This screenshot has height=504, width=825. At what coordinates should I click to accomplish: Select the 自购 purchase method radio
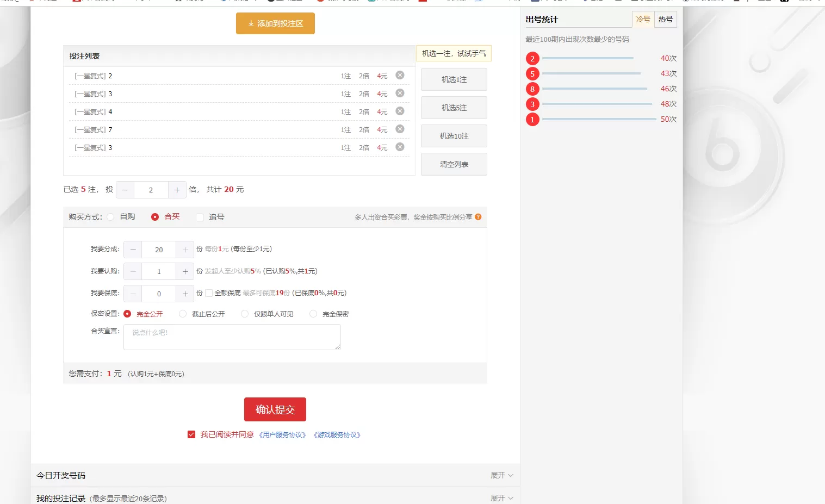[110, 216]
